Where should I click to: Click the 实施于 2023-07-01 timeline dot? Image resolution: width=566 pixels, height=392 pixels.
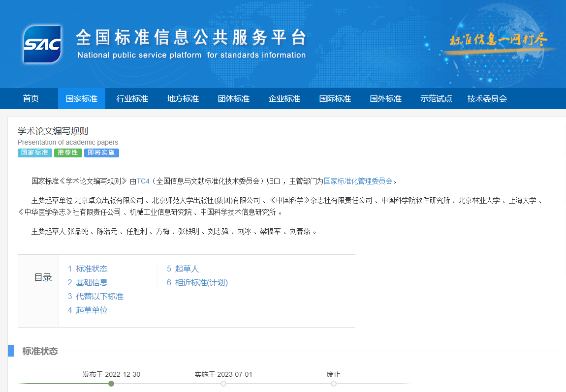click(x=223, y=384)
